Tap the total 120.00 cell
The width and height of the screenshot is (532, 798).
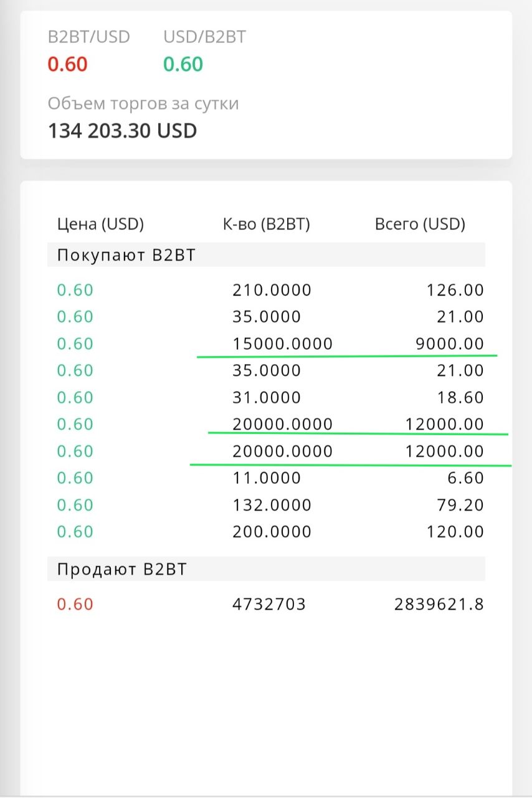pos(455,531)
